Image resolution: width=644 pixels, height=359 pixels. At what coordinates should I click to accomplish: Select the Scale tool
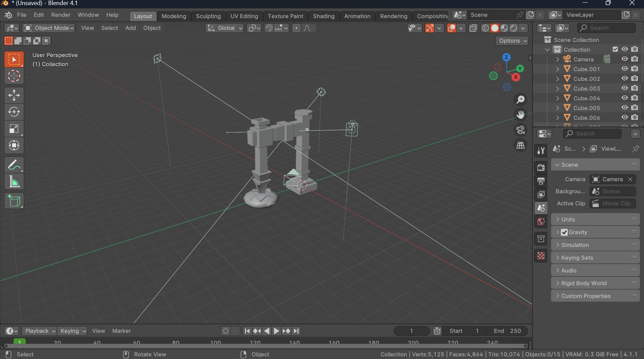coord(14,129)
